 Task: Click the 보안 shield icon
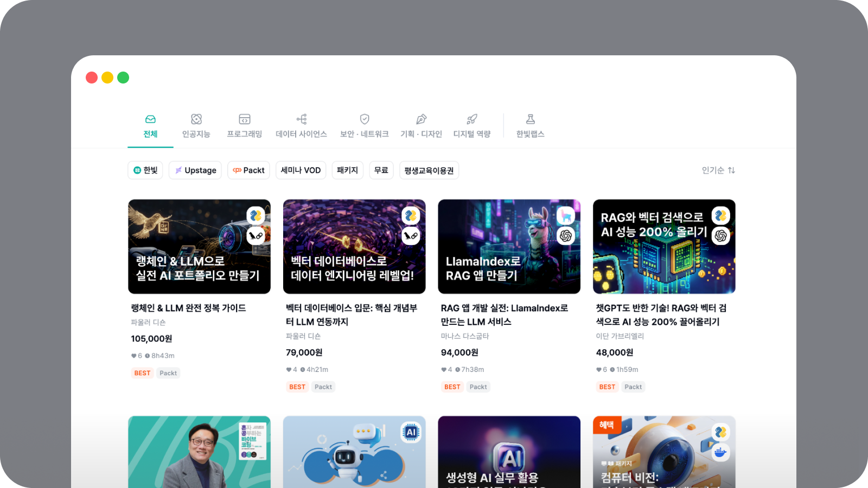point(365,119)
